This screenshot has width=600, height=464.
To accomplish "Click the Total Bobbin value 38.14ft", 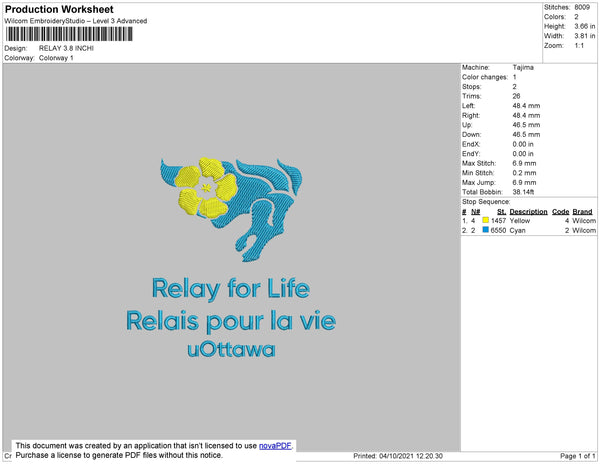I will (x=523, y=192).
